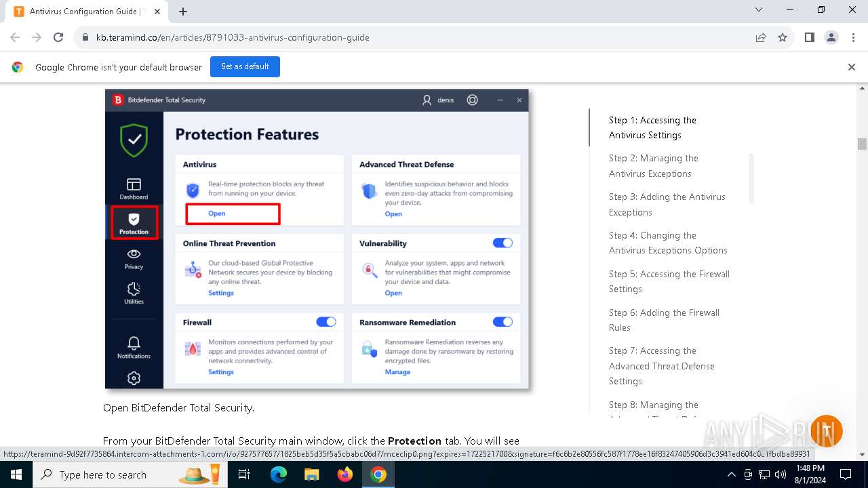Click Open under Vulnerability
Screen dimensions: 868x488
point(393,293)
